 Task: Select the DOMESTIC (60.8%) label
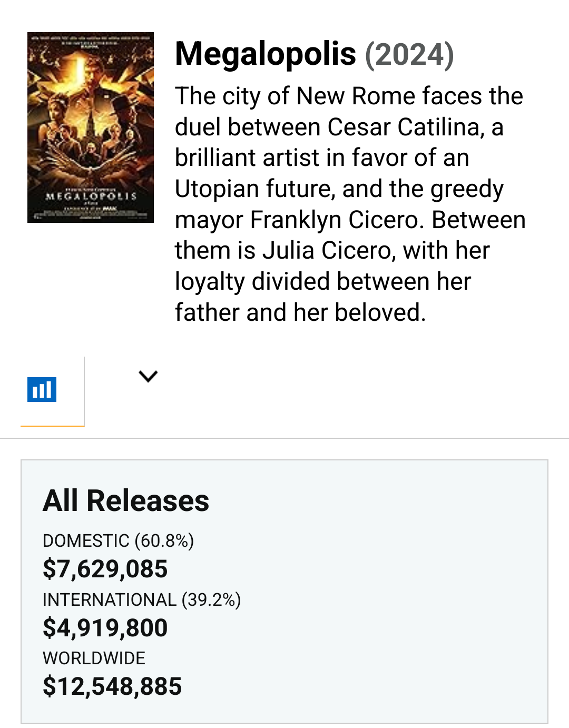[x=119, y=540]
